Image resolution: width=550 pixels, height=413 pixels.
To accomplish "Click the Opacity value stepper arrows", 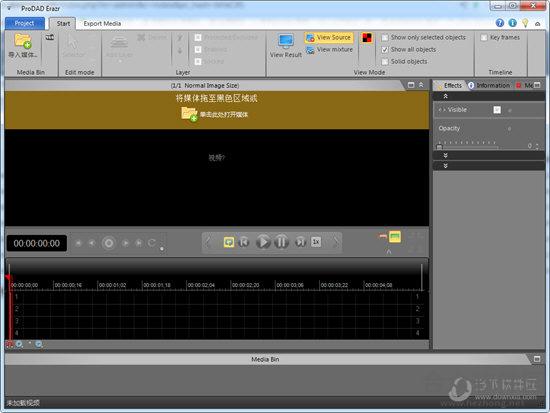I will point(537,146).
